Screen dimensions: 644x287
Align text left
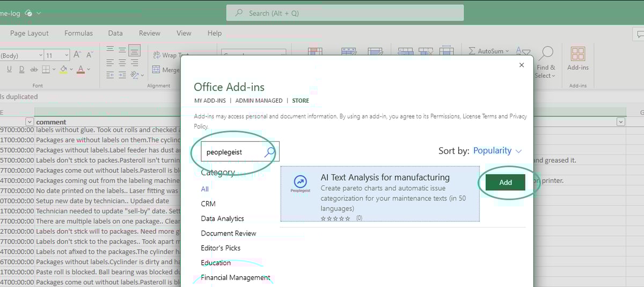[109, 63]
